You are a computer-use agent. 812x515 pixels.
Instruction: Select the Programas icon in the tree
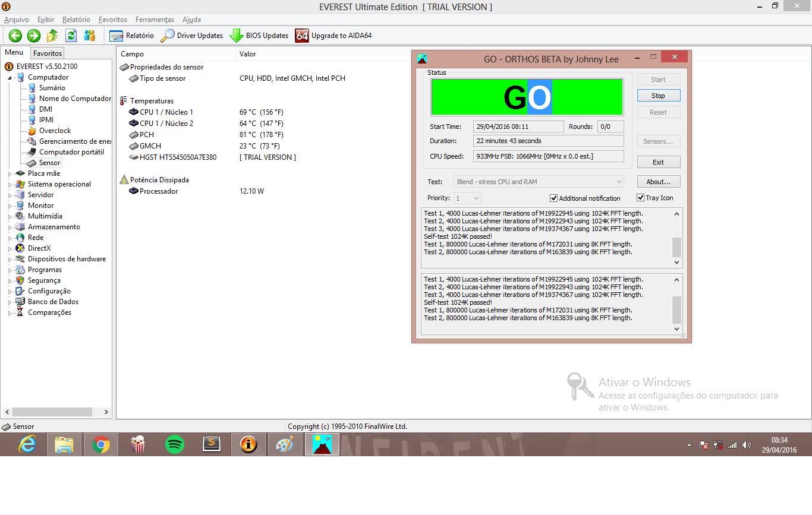(x=21, y=270)
